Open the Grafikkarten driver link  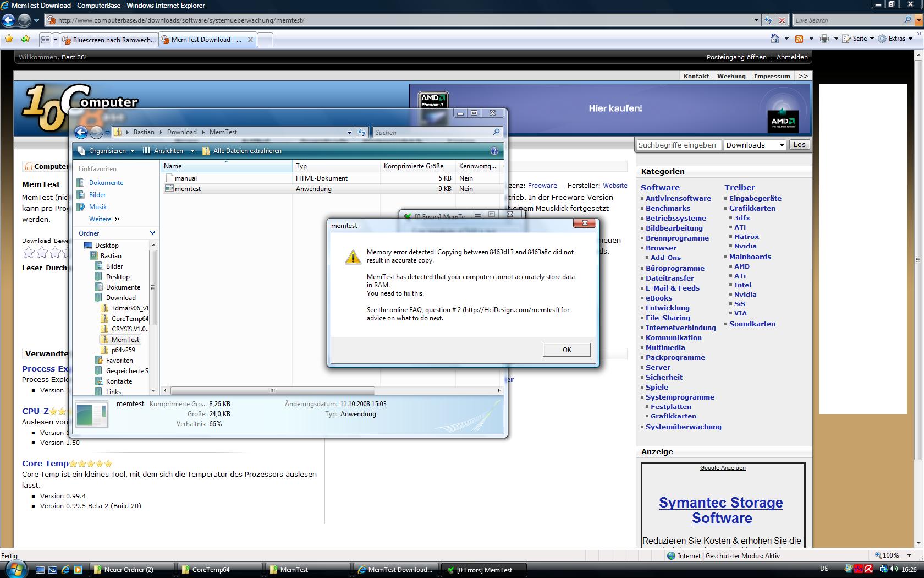[x=752, y=209]
